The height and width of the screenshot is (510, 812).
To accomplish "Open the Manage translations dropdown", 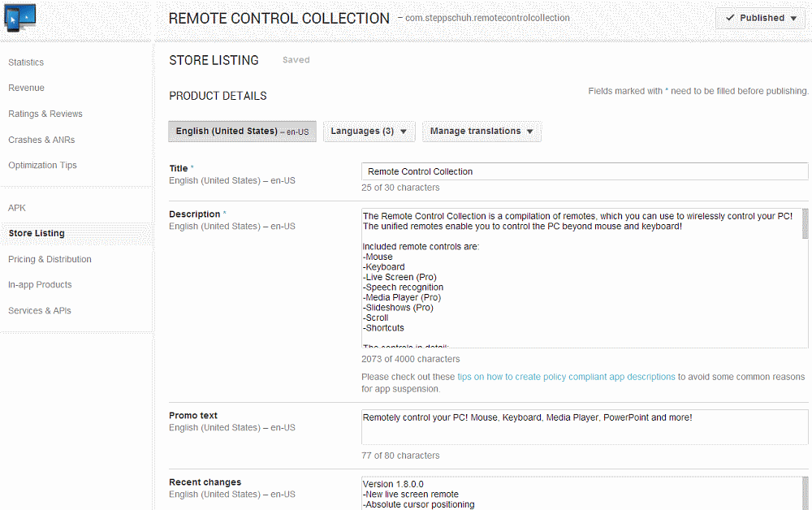I will coord(482,132).
